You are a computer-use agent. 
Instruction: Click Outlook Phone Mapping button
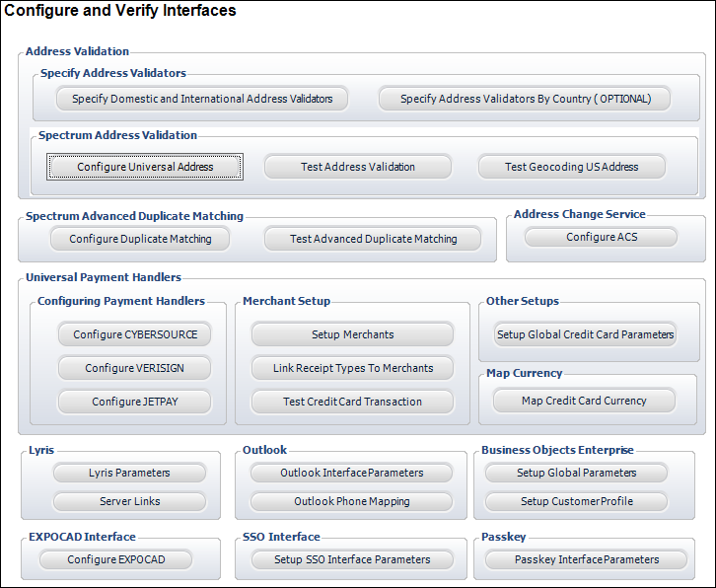click(351, 501)
